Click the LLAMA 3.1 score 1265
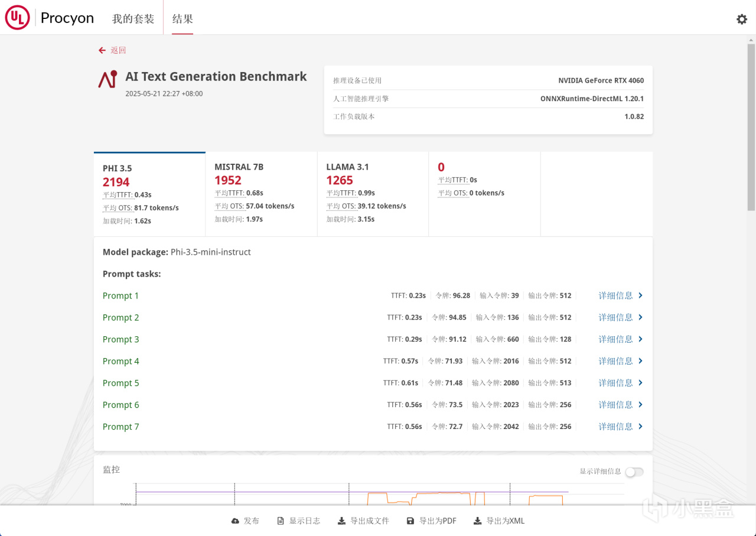Image resolution: width=756 pixels, height=536 pixels. tap(340, 180)
